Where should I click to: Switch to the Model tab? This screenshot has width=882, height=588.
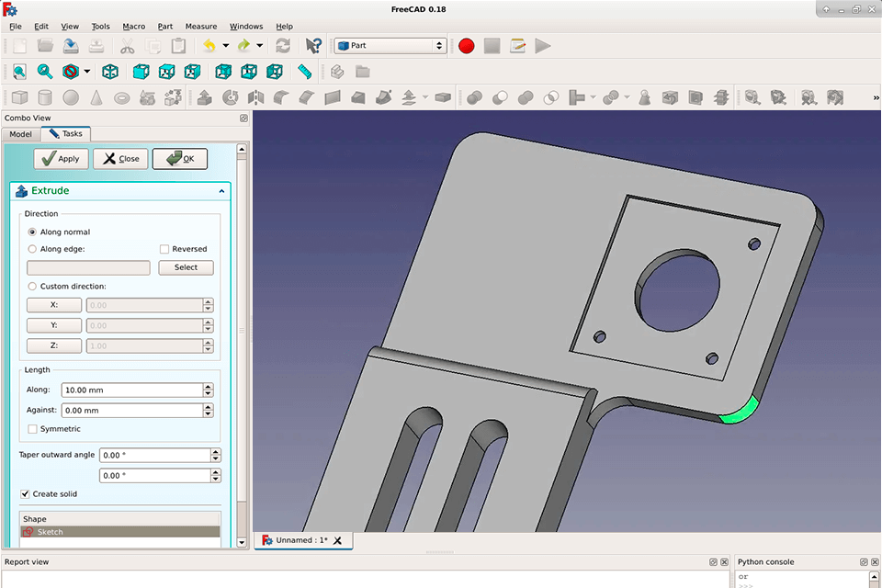pos(20,134)
